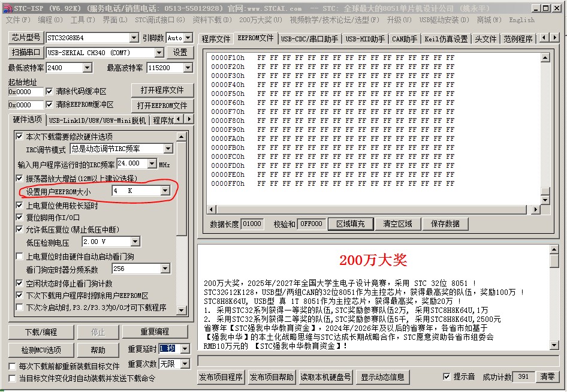Toggle 下次下载用户程序时擦除用户EEPROM区
The width and height of the screenshot is (567, 392).
20,295
